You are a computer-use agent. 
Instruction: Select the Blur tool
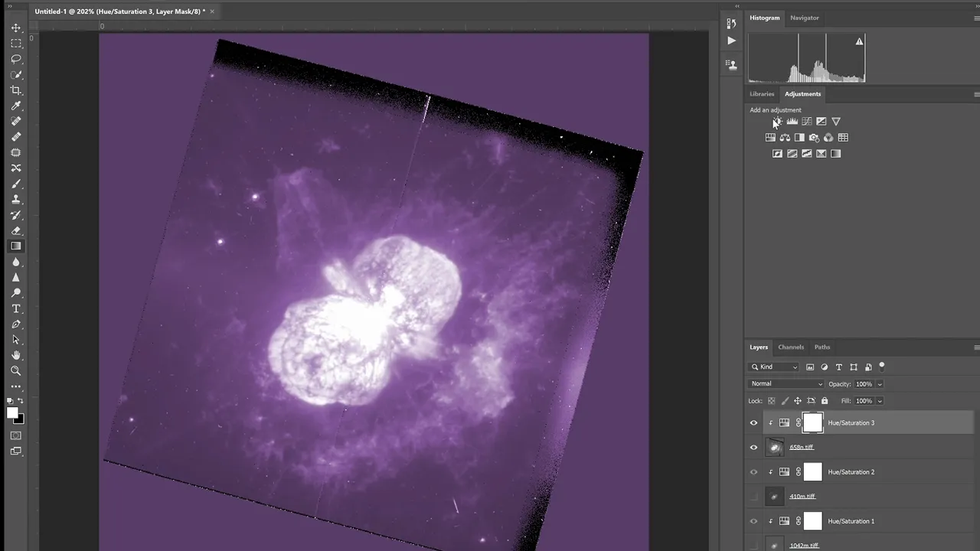[x=16, y=262]
